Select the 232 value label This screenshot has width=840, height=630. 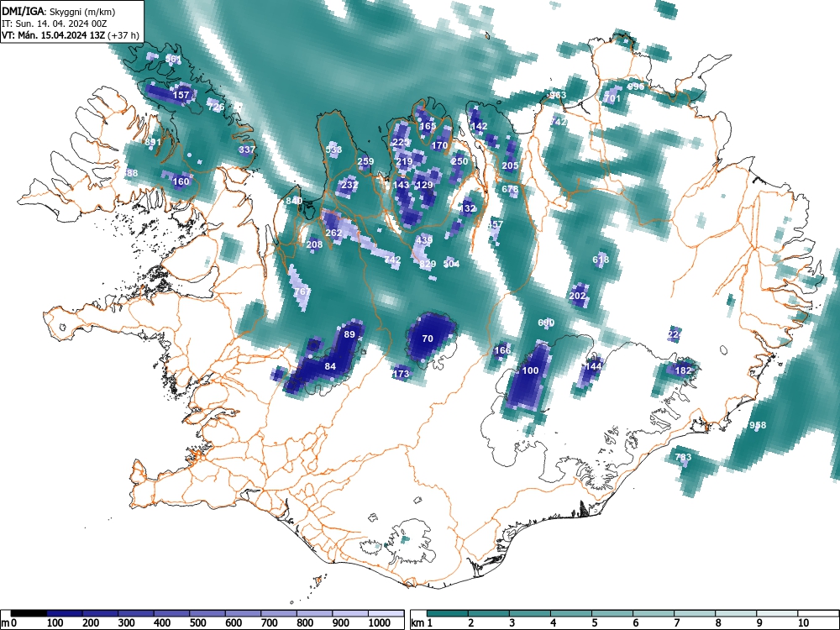(349, 185)
